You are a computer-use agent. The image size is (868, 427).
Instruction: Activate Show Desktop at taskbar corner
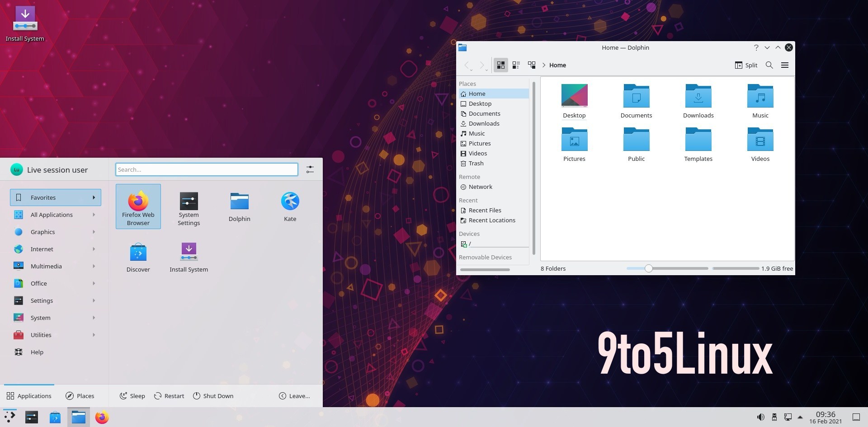click(x=863, y=417)
